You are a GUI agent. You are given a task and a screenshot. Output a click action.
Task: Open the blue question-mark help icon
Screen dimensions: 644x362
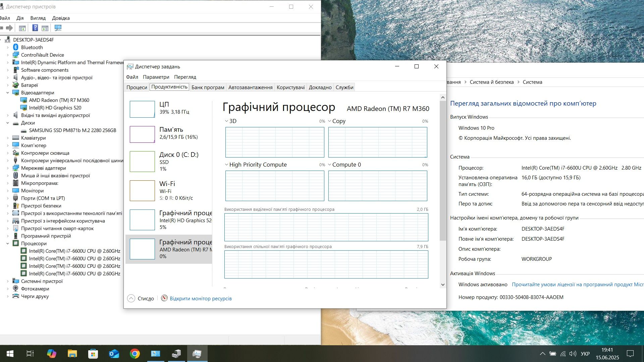coord(35,28)
